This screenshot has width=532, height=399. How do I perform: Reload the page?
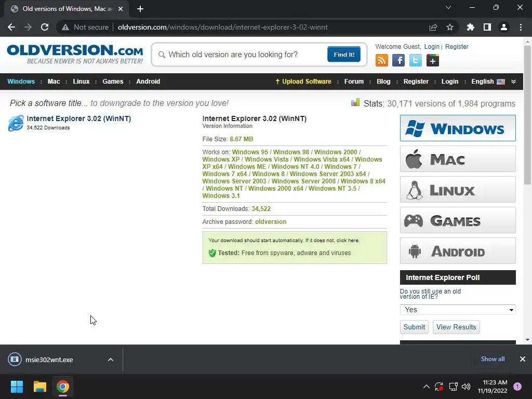(x=45, y=27)
